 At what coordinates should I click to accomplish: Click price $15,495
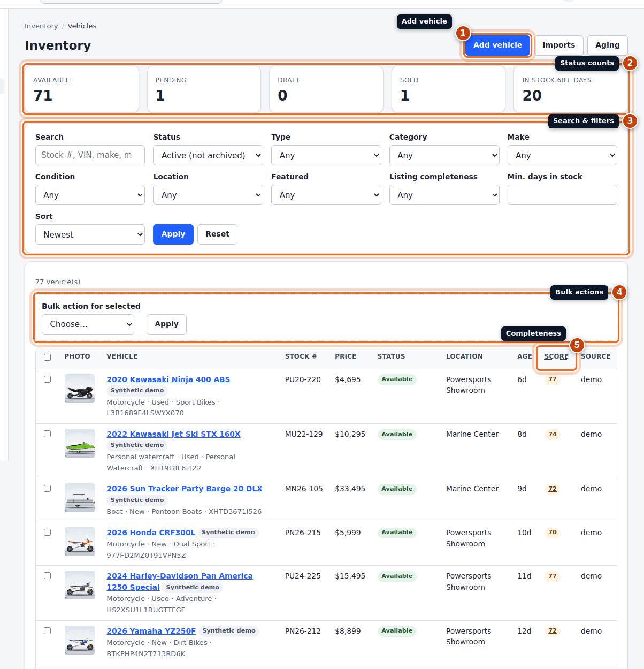coord(350,576)
